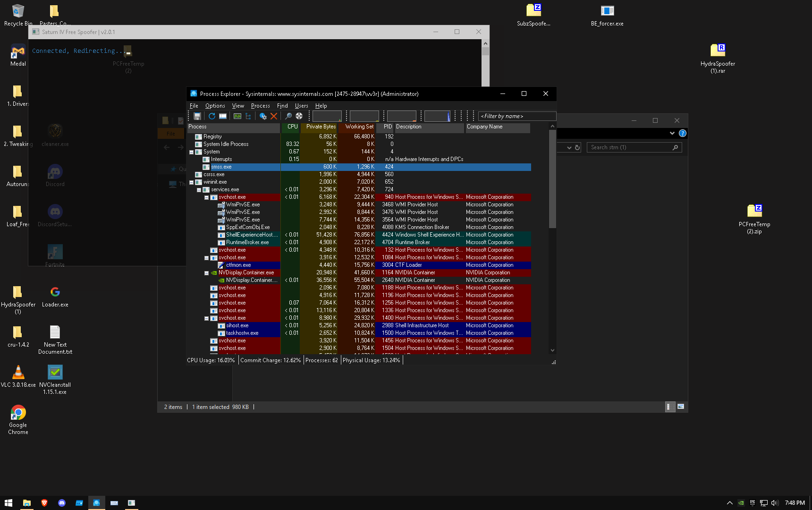Open the Process menu
Viewport: 812px width, 510px height.
[260, 106]
